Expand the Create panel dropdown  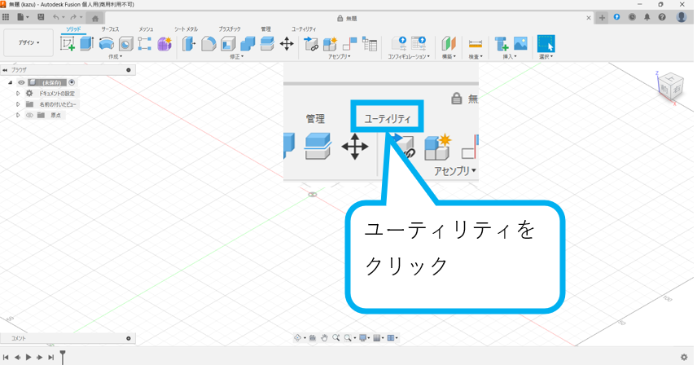(x=115, y=57)
